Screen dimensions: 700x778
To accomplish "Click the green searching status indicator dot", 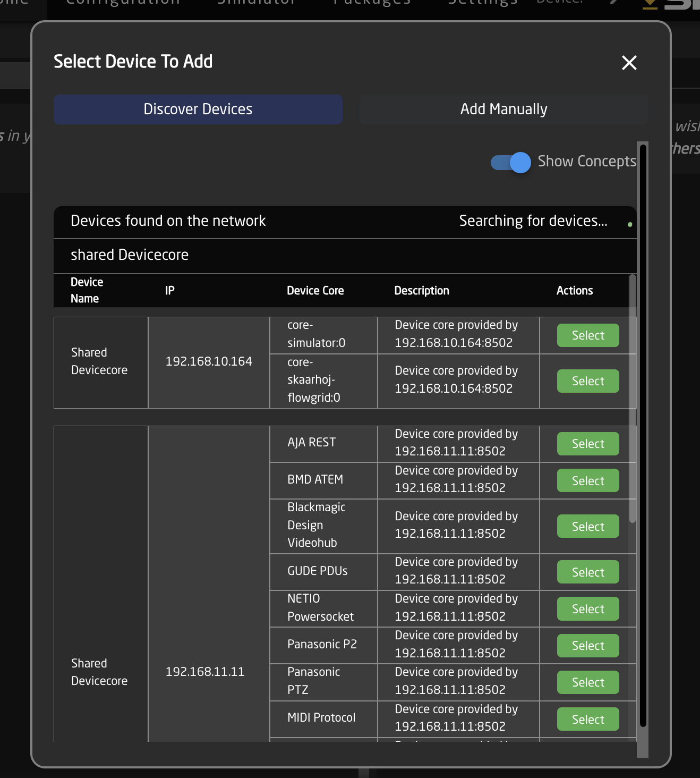I will pos(630,225).
